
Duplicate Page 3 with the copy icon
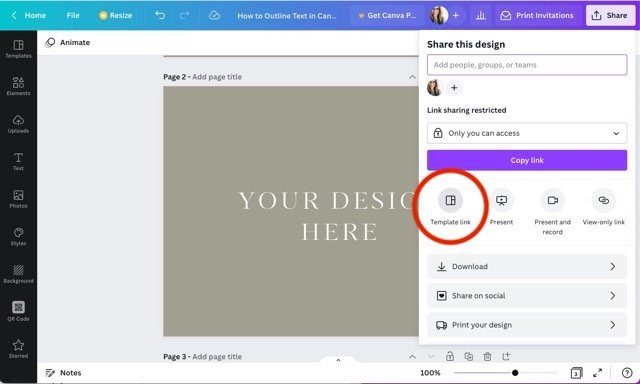(469, 356)
